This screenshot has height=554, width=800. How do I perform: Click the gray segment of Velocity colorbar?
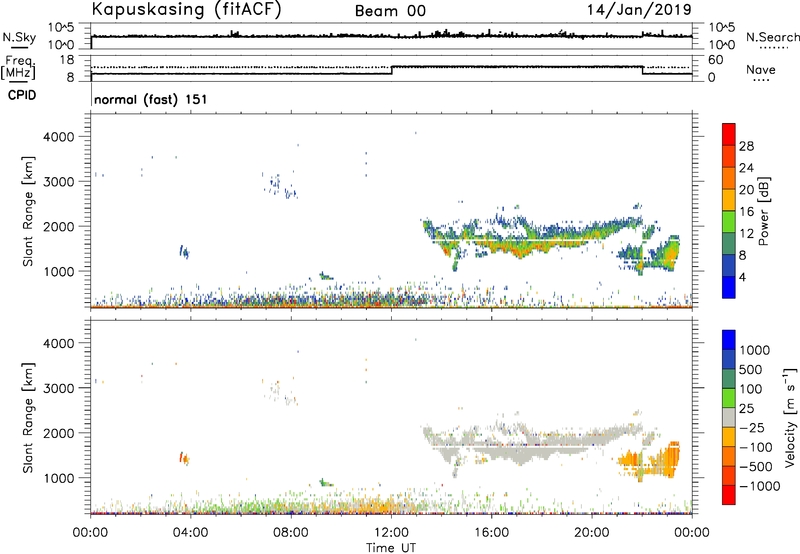[x=729, y=418]
